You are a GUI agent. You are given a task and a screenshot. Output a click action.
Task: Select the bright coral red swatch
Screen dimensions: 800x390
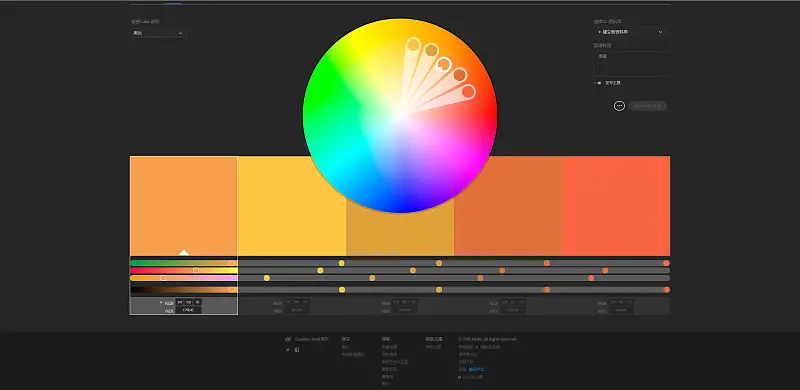pos(616,206)
